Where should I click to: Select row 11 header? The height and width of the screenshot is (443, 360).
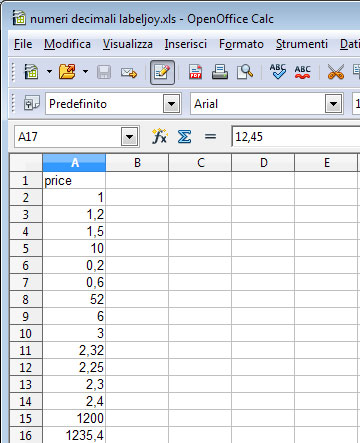[x=26, y=350]
